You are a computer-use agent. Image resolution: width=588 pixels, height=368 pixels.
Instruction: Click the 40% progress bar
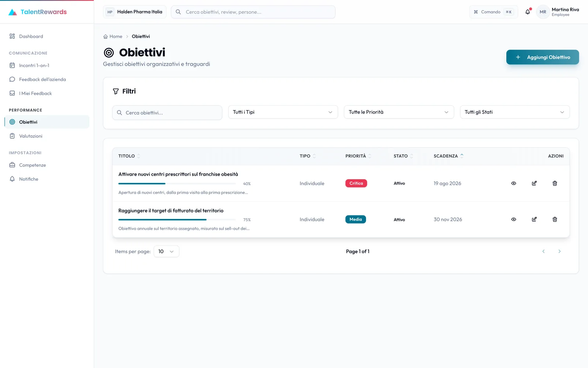(x=177, y=183)
